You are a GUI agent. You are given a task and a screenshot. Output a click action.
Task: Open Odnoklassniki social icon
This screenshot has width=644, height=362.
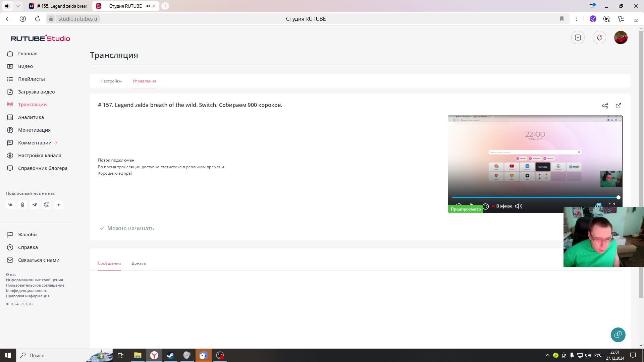22,205
